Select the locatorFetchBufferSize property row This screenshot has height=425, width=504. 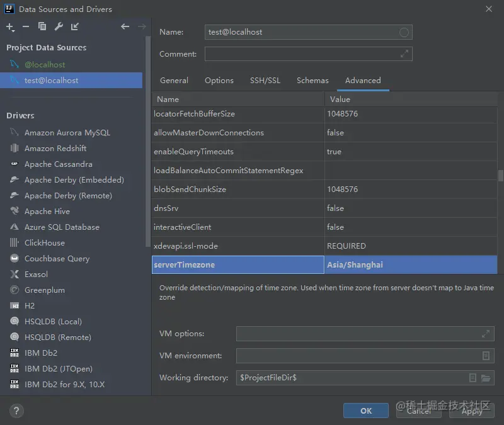324,114
